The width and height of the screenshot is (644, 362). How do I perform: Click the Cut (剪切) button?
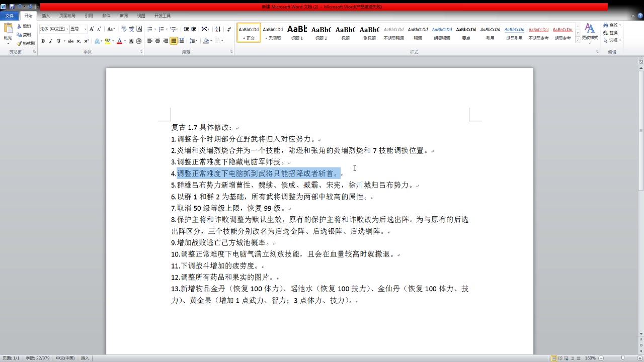tap(24, 26)
